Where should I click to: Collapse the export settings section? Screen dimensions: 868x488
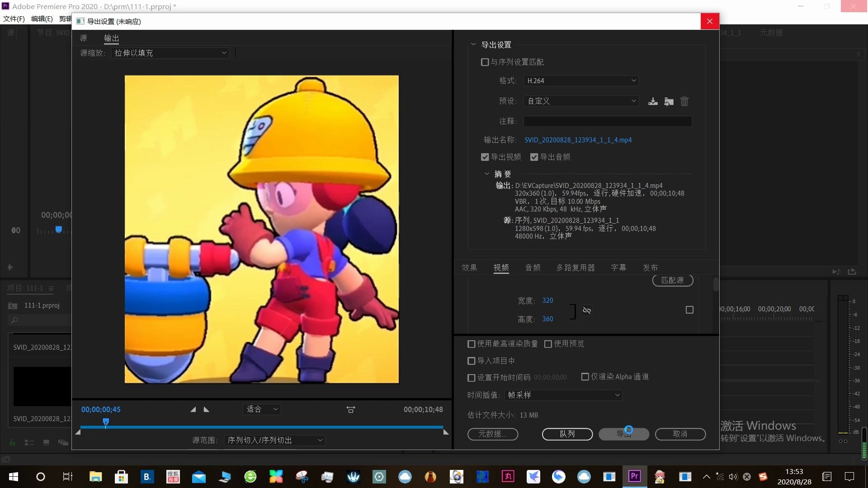(473, 44)
